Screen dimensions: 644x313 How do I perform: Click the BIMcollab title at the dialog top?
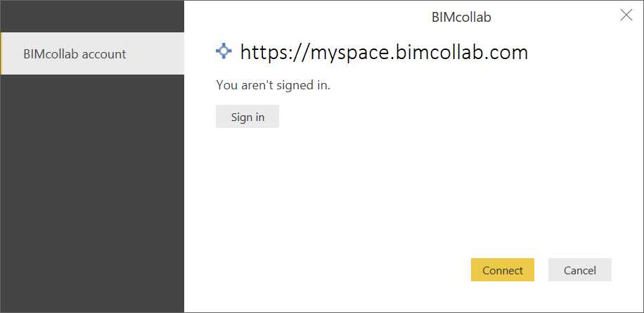click(x=461, y=18)
